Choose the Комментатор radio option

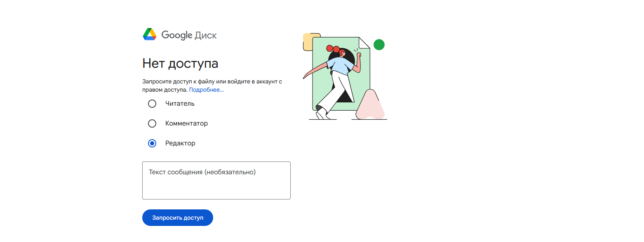click(x=152, y=123)
